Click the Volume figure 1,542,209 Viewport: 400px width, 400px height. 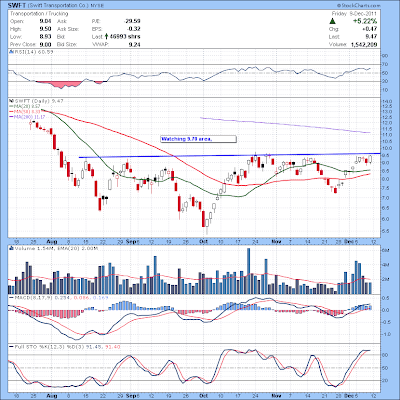point(364,44)
